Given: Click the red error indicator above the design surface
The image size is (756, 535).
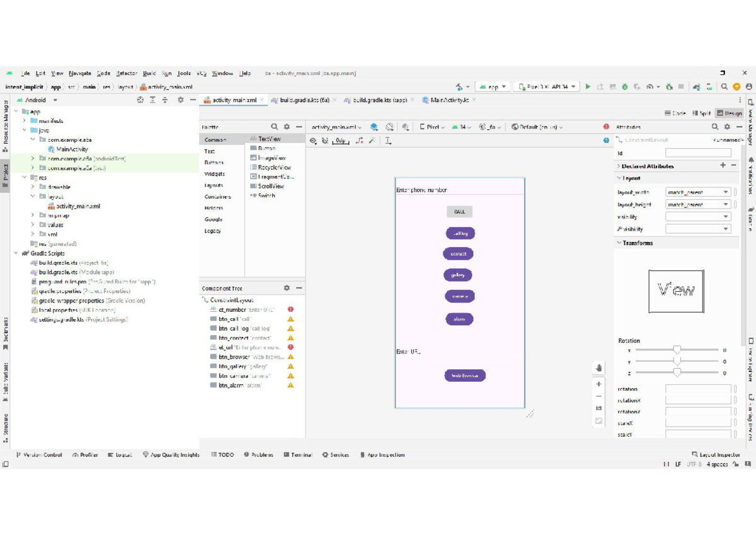Looking at the screenshot, I should point(606,127).
